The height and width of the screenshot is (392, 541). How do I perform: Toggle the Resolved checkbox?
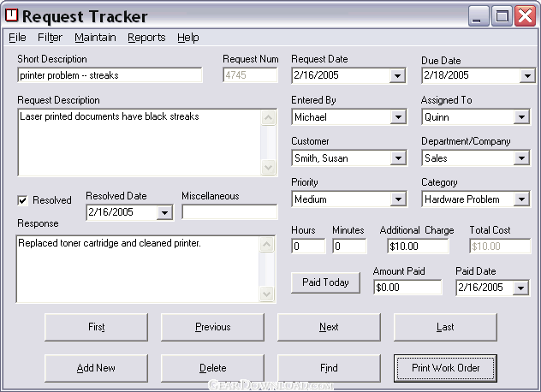22,200
